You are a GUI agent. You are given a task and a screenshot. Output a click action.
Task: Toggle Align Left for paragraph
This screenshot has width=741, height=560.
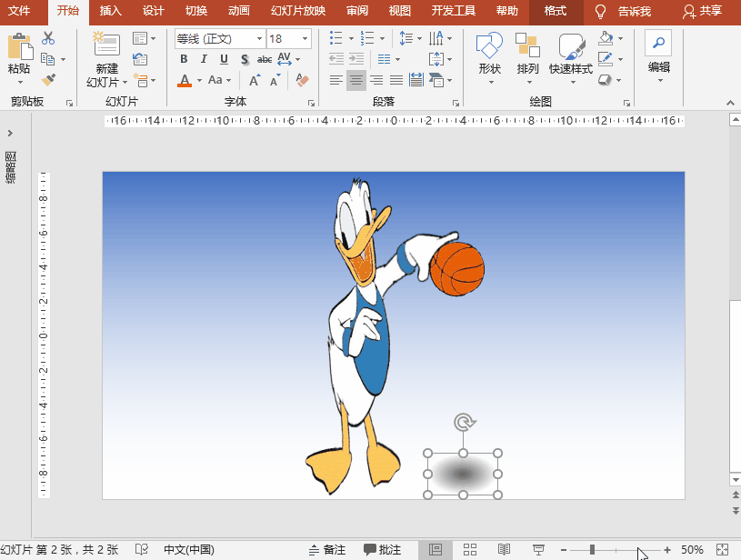(336, 80)
